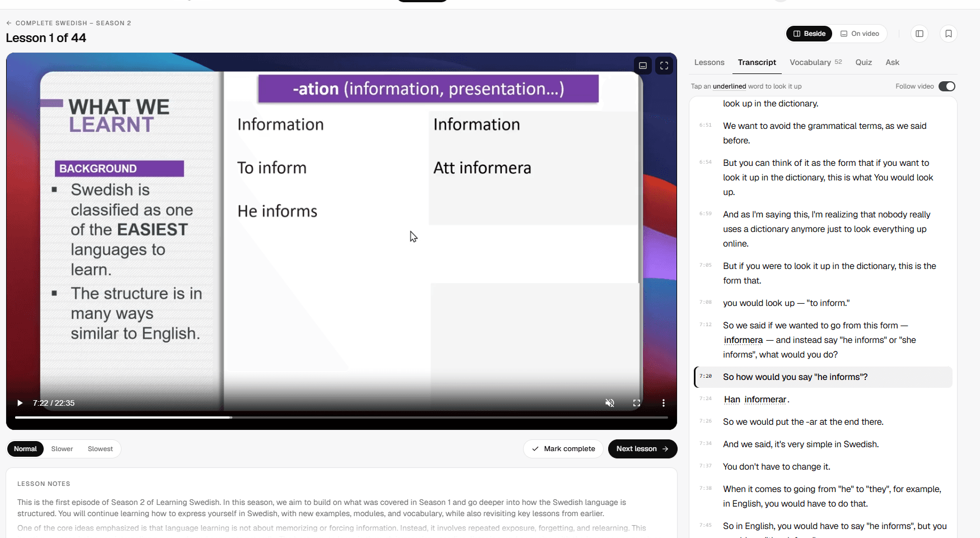
Task: Bookmark this lesson
Action: tap(949, 34)
